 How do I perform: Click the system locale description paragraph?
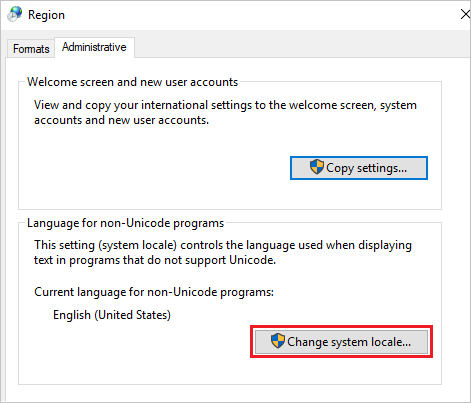223,253
